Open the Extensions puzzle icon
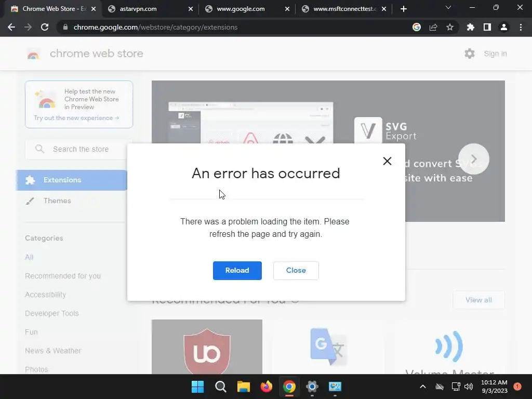Screen dimensions: 532x399 pos(470,27)
